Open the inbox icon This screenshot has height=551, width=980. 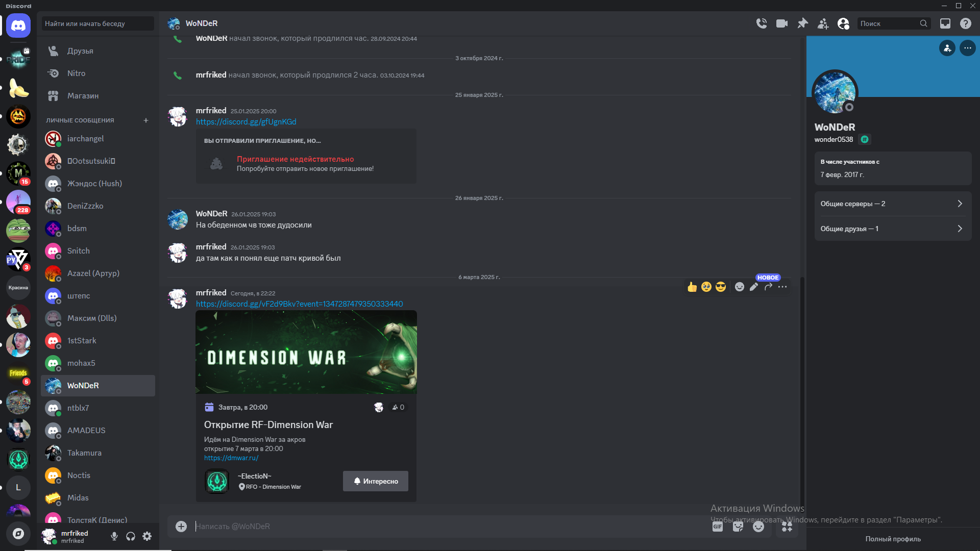[945, 23]
